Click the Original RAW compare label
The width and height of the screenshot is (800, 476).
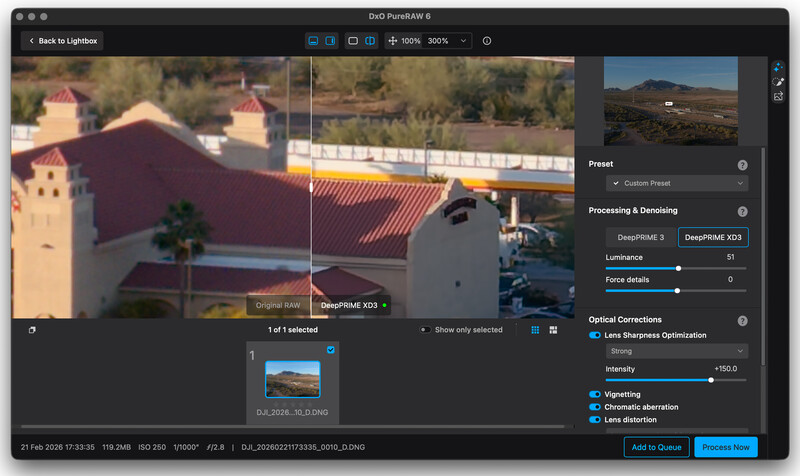pos(278,305)
